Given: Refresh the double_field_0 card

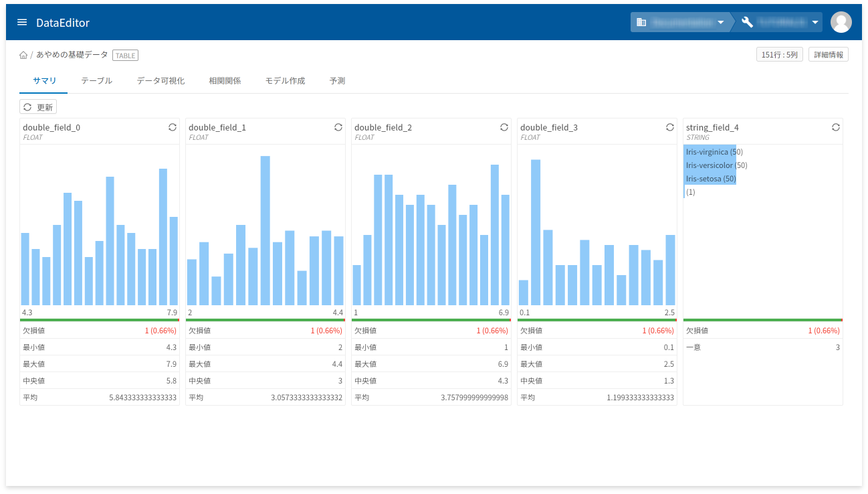Looking at the screenshot, I should [x=172, y=127].
